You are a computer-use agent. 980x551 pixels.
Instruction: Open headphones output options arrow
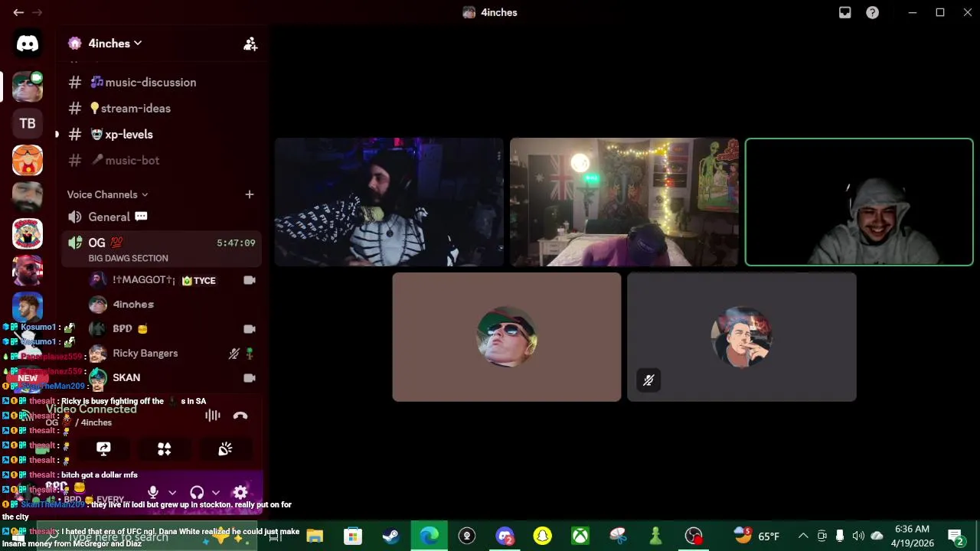pyautogui.click(x=216, y=493)
